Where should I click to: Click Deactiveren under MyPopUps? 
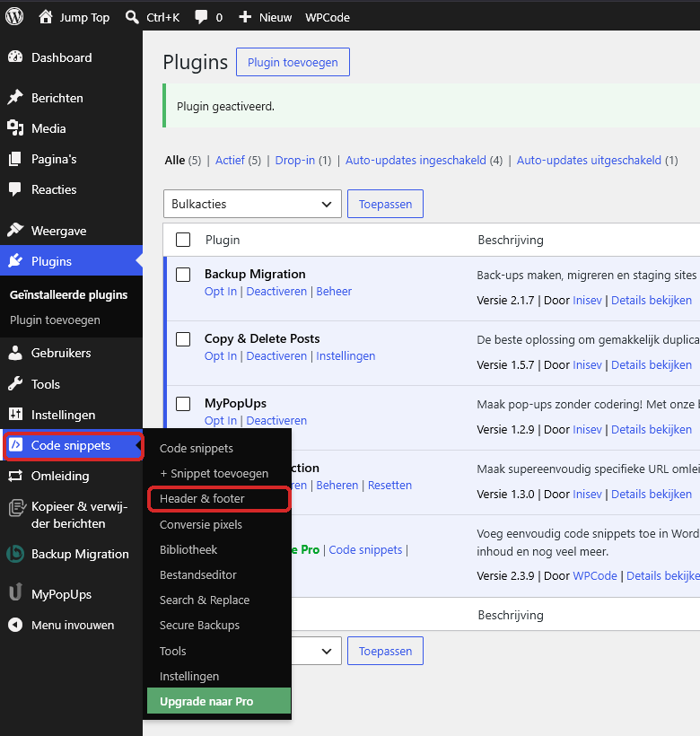(x=276, y=421)
